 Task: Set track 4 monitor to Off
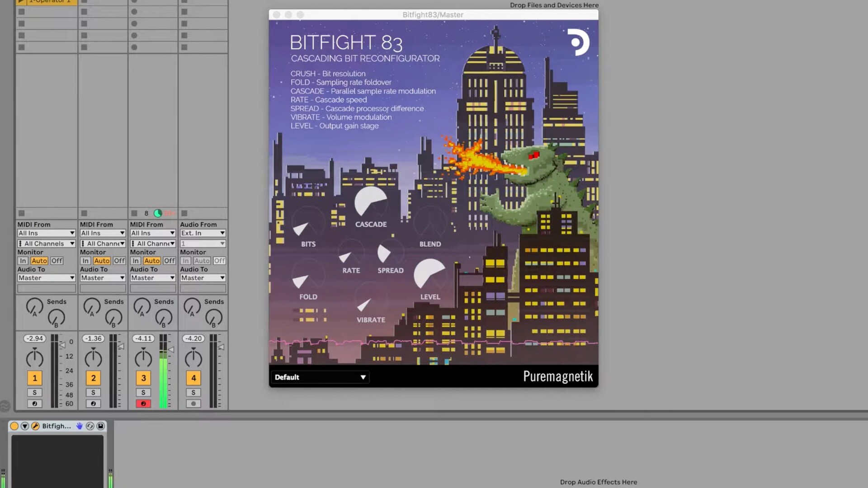coord(219,261)
